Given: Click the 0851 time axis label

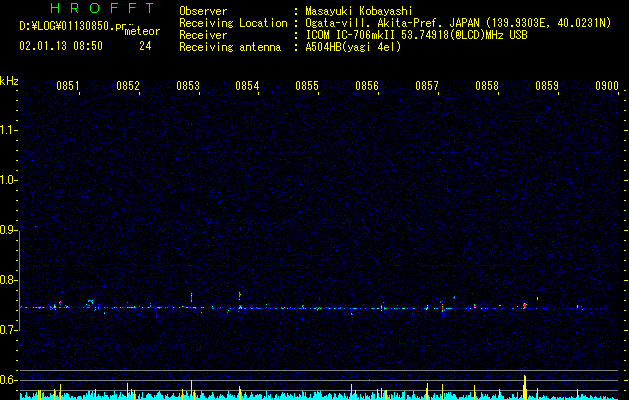Looking at the screenshot, I should point(67,86).
